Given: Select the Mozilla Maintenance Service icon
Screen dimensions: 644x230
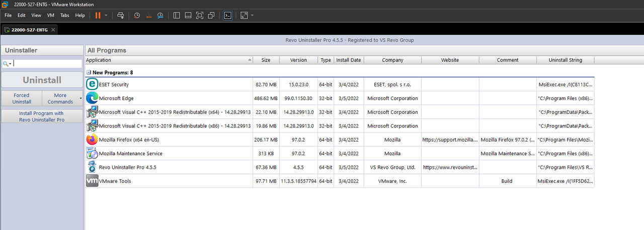Looking at the screenshot, I should point(92,153).
